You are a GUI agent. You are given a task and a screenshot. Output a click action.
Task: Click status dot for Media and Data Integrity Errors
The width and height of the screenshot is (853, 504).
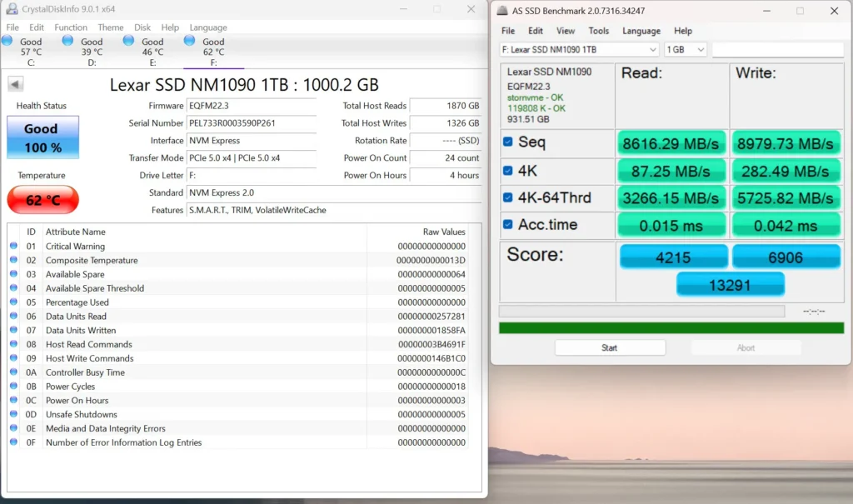click(13, 428)
